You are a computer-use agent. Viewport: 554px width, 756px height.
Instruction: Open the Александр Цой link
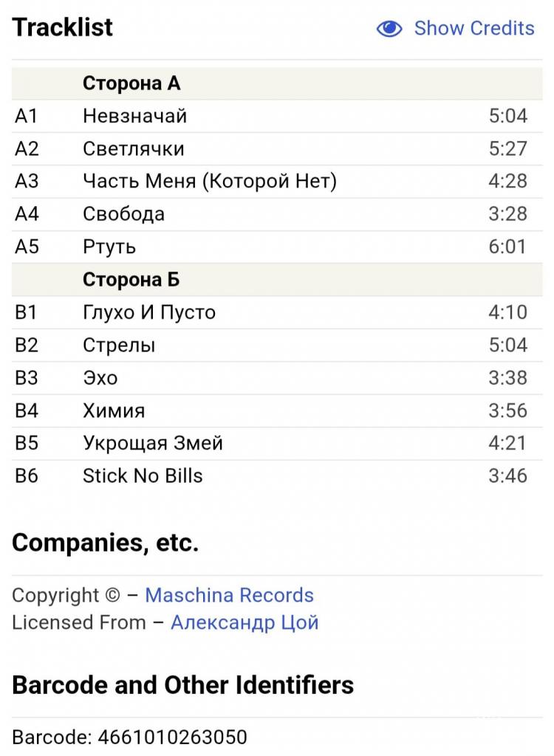pyautogui.click(x=244, y=622)
